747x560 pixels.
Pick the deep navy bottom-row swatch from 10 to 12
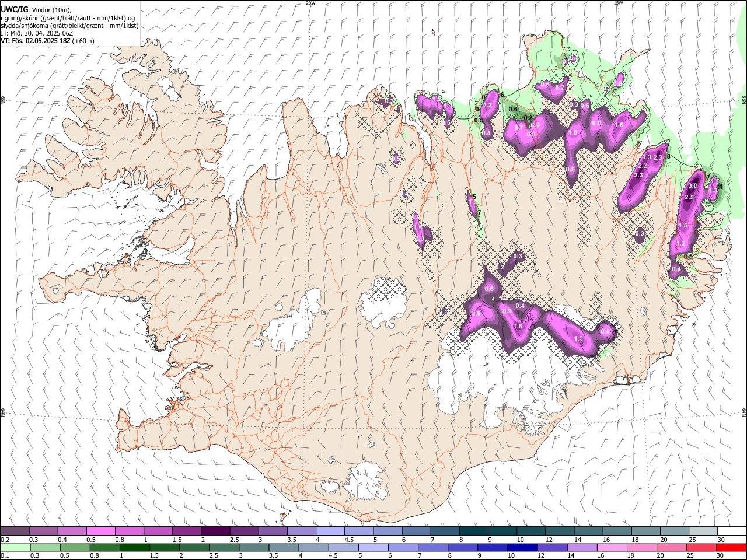tap(522, 547)
